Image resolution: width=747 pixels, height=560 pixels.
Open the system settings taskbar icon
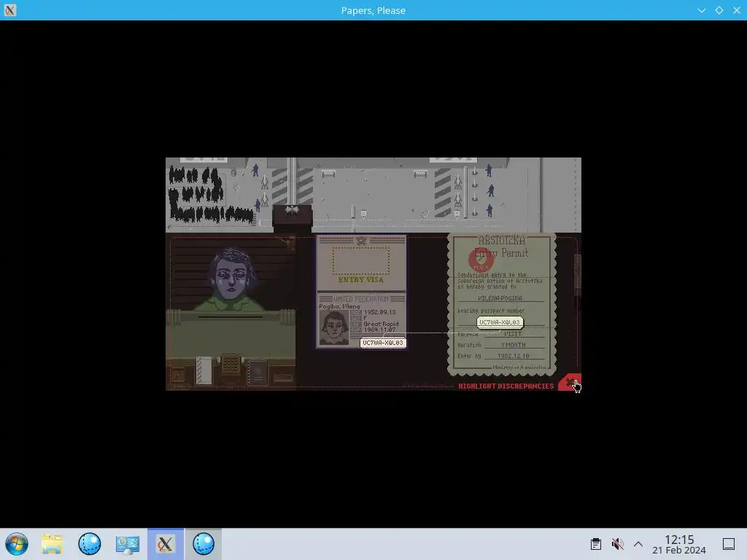(x=128, y=544)
